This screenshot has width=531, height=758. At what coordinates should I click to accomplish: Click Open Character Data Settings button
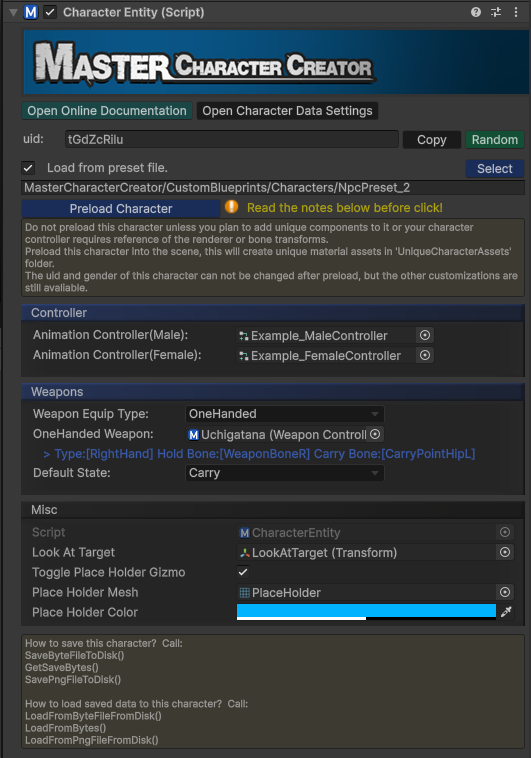(x=287, y=111)
